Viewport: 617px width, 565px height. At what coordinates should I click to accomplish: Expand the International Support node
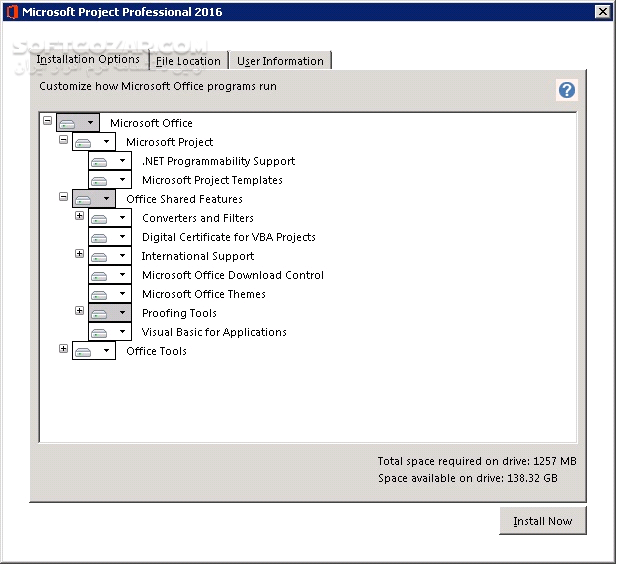coord(80,254)
